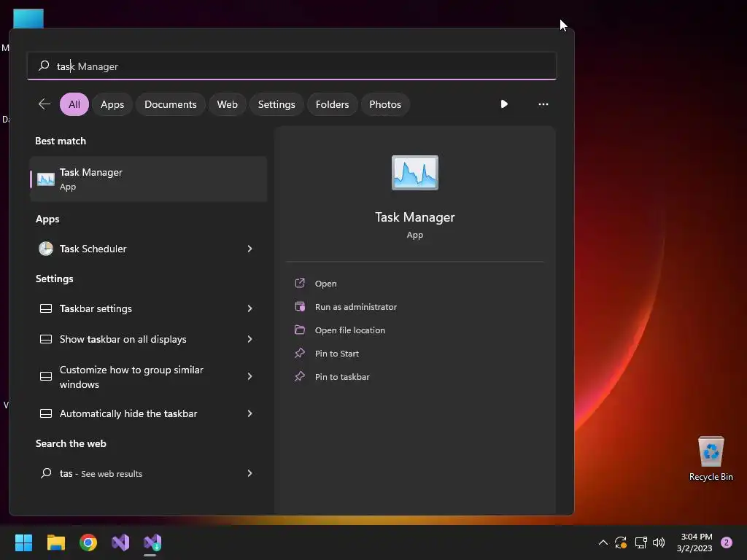This screenshot has width=747, height=560.
Task: Open Customize how to group similar windows text
Action: pyautogui.click(x=131, y=377)
